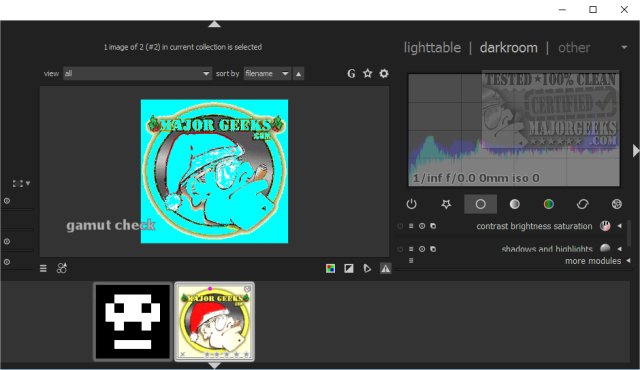
Task: Select the black skull filmstrip thumbnail
Action: point(133,321)
